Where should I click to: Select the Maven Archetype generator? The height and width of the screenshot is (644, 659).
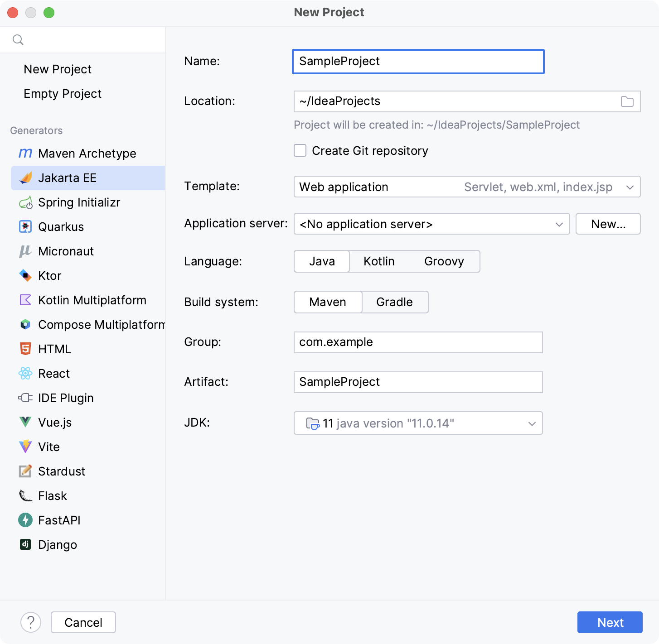coord(88,153)
